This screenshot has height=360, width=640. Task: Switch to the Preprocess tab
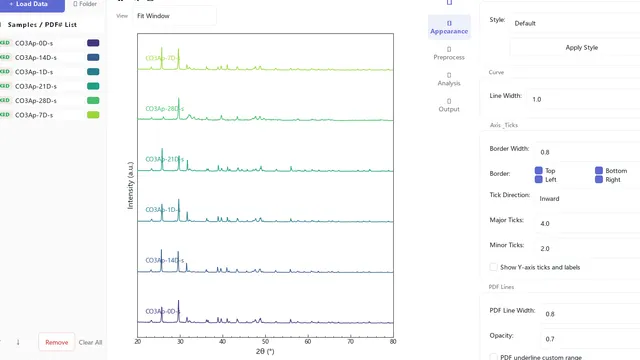tap(449, 53)
